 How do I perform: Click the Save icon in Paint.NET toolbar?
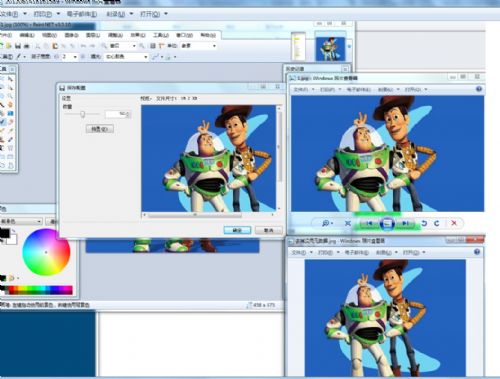(x=18, y=46)
